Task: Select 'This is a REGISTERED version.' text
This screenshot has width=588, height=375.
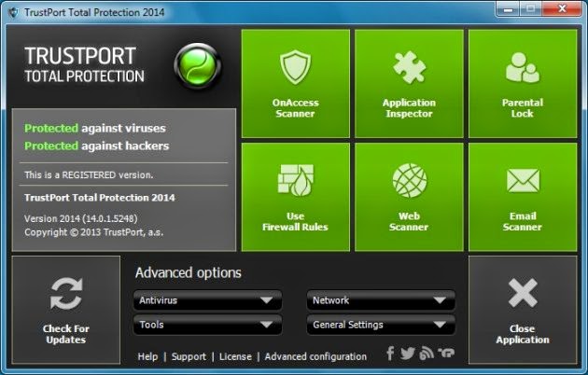Action: pos(89,175)
